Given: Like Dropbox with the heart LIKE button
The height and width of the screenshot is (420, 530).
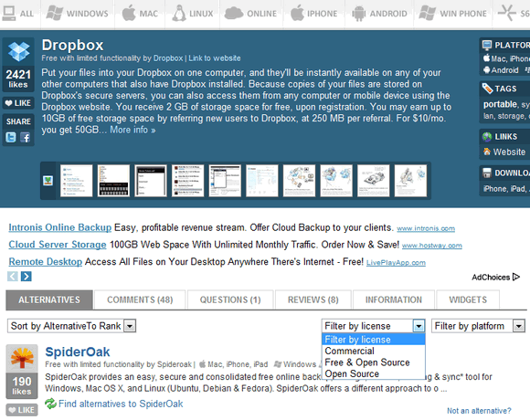Looking at the screenshot, I should (18, 103).
